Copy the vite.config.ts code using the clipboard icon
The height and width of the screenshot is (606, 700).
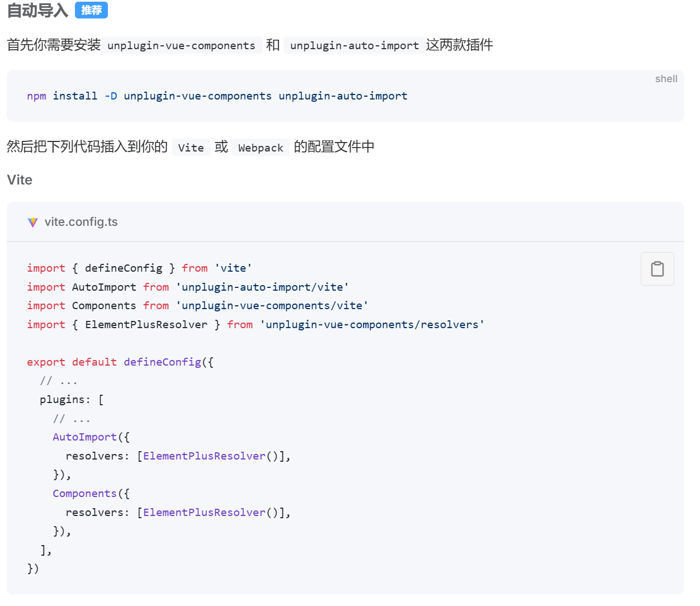[657, 269]
